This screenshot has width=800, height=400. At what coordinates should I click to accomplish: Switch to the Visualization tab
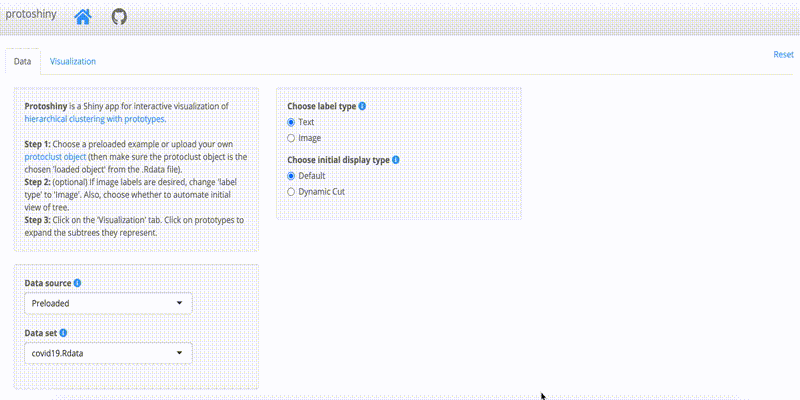click(x=72, y=61)
